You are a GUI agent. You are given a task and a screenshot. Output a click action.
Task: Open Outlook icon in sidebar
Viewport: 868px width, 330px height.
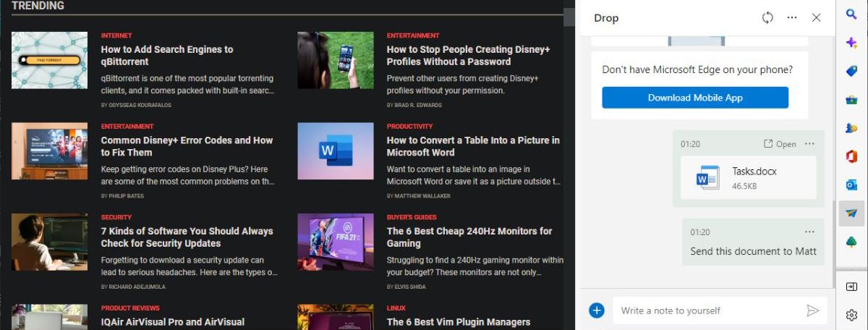coord(851,185)
